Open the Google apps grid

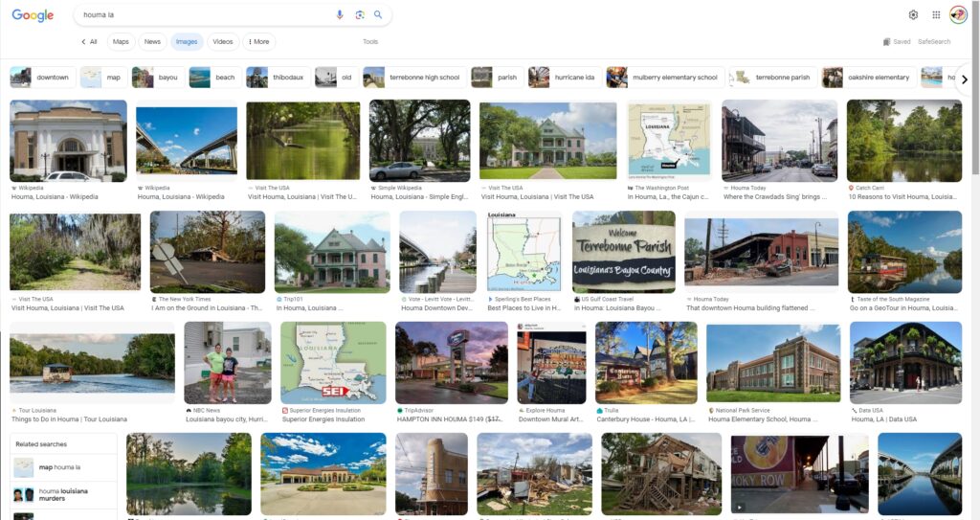click(936, 14)
